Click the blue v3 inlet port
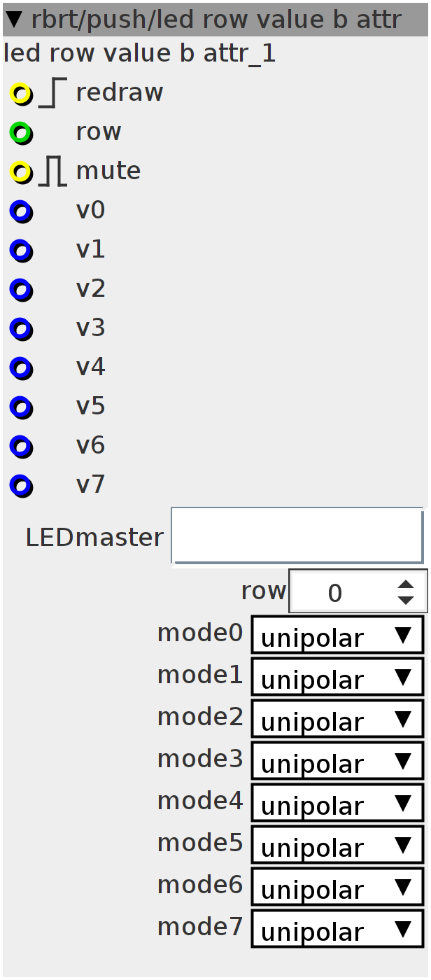Image resolution: width=431 pixels, height=980 pixels. pos(21,328)
